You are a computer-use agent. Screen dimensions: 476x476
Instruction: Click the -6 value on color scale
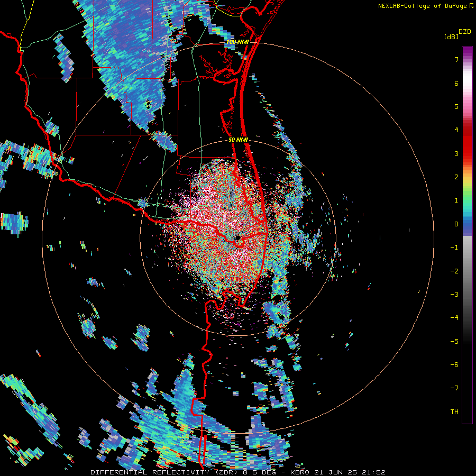454,365
